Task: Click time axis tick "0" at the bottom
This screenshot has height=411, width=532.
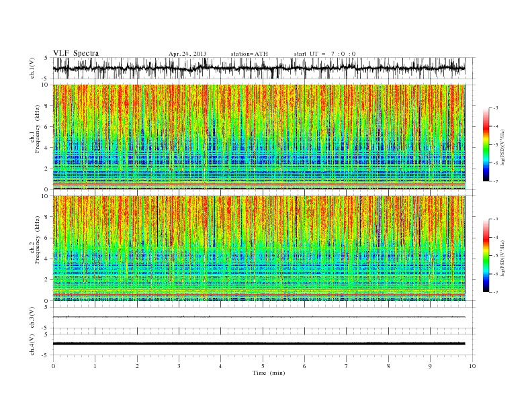Action: (53, 366)
